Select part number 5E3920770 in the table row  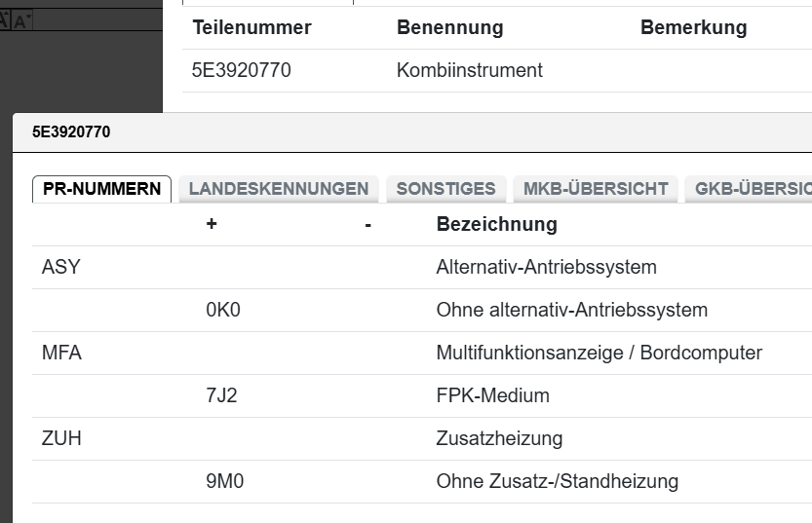coord(242,71)
